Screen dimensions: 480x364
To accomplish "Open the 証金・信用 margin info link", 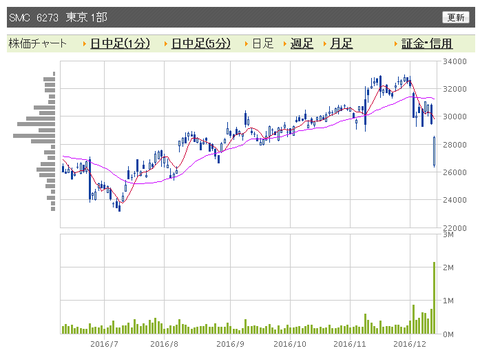I will tap(427, 44).
